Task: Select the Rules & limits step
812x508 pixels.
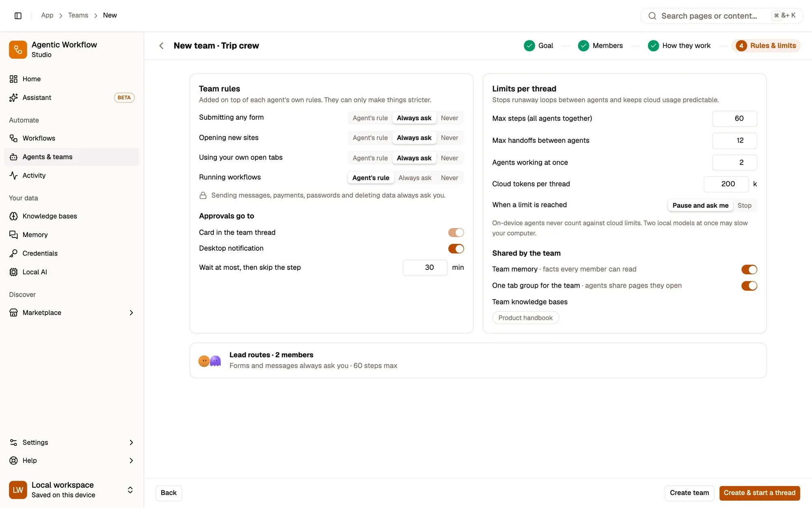Action: [766, 46]
